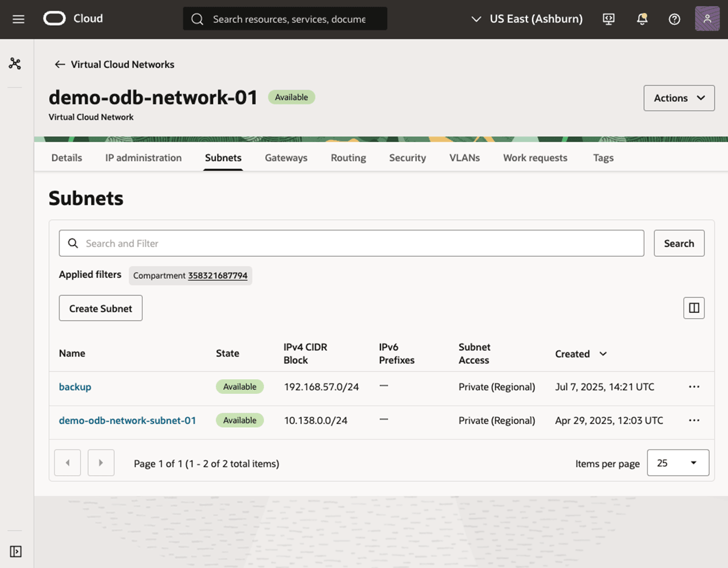Click inside the Search and Filter field
Image resolution: width=728 pixels, height=568 pixels.
tap(229, 243)
